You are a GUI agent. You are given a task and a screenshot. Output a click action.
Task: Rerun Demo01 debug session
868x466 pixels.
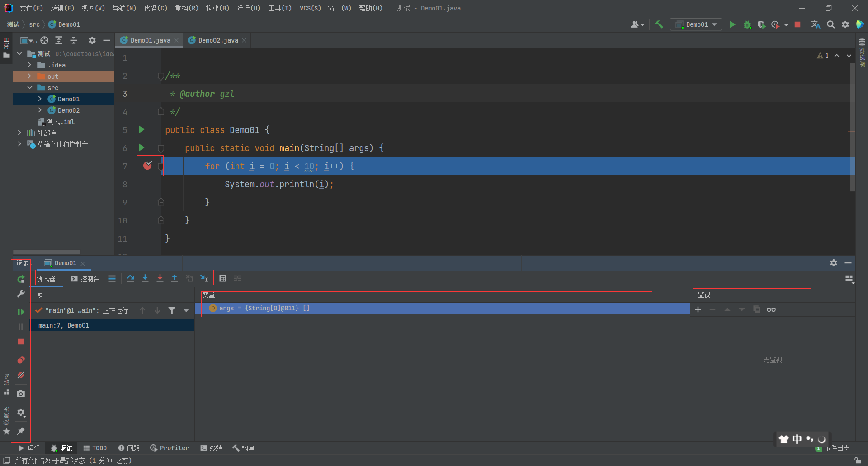tap(21, 279)
